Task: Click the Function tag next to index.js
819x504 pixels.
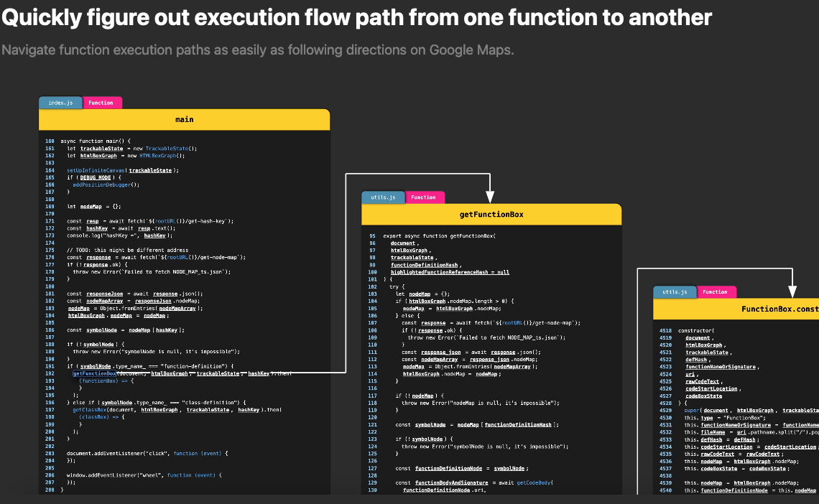Action: [x=101, y=103]
